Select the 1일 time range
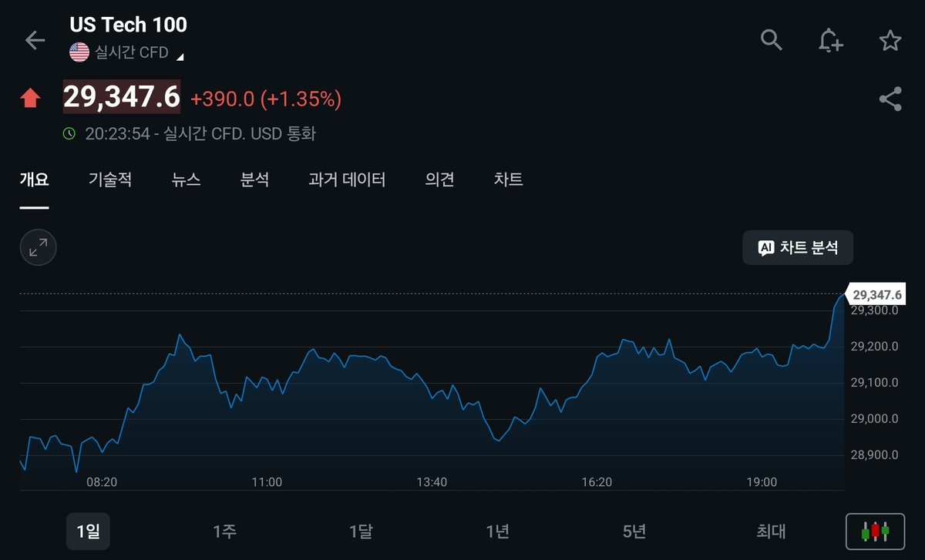The height and width of the screenshot is (560, 925). (88, 531)
